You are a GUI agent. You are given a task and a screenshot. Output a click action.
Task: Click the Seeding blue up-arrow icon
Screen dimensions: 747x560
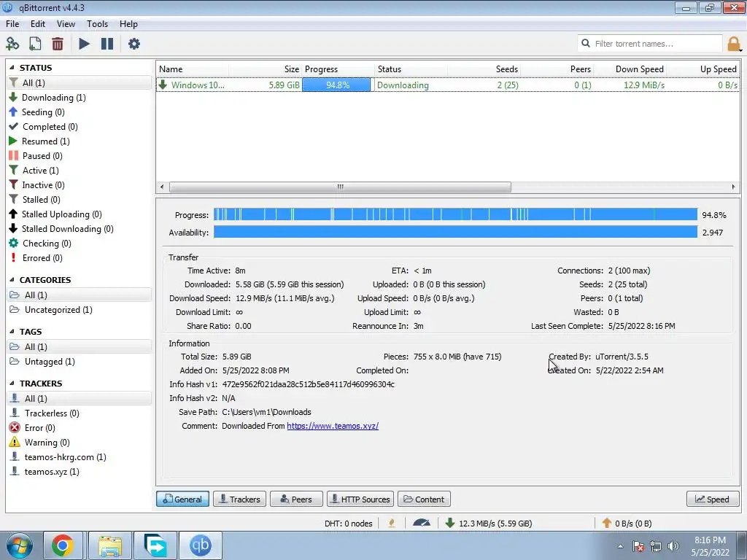13,112
